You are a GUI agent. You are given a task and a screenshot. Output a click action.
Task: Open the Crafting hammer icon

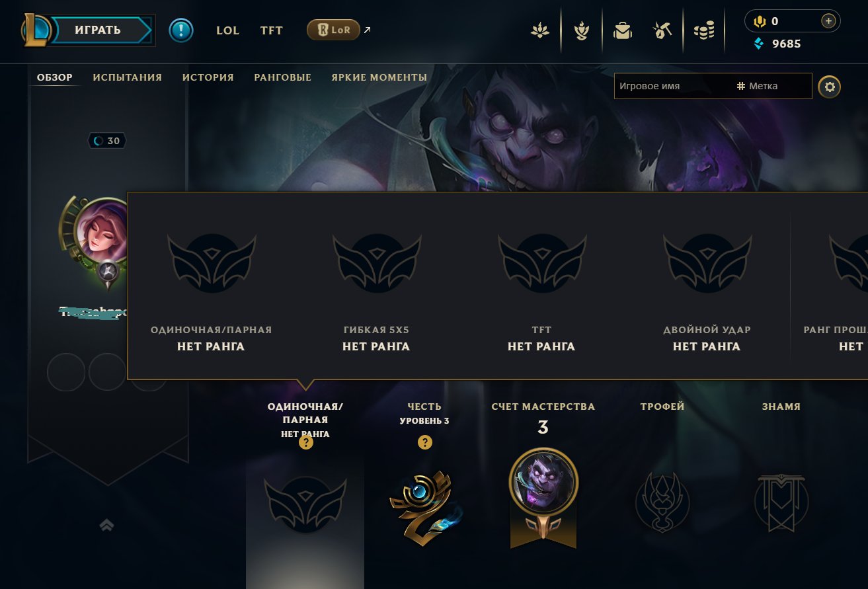(662, 30)
